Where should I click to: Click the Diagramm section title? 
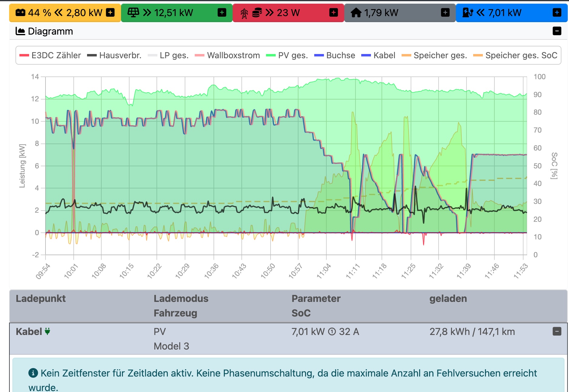(50, 31)
